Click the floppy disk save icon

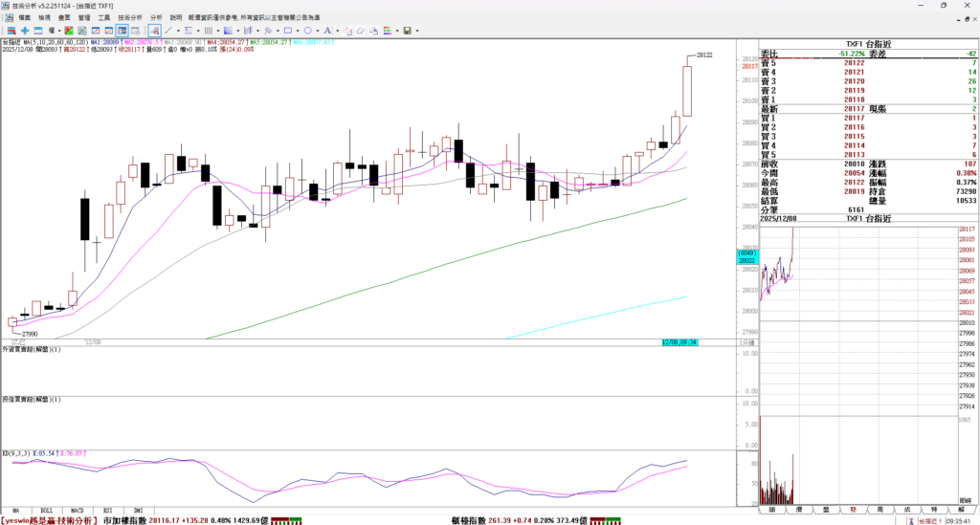(x=407, y=31)
